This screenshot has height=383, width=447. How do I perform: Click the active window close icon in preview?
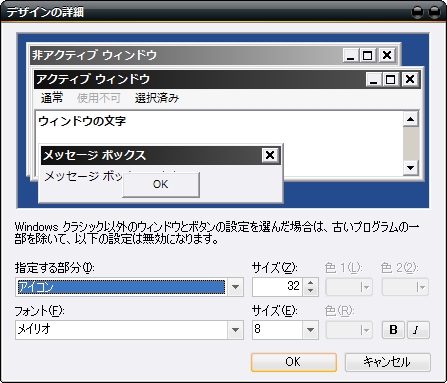tap(410, 79)
